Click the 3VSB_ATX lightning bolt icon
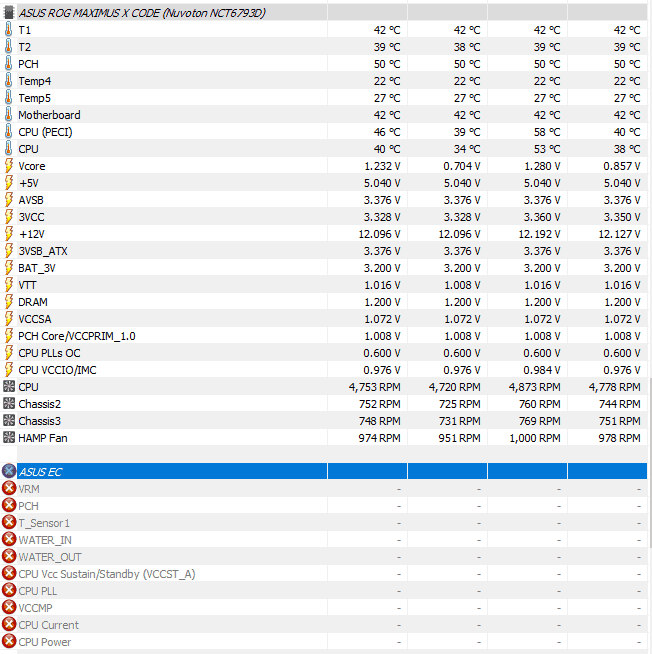Image resolution: width=652 pixels, height=654 pixels. 8,251
